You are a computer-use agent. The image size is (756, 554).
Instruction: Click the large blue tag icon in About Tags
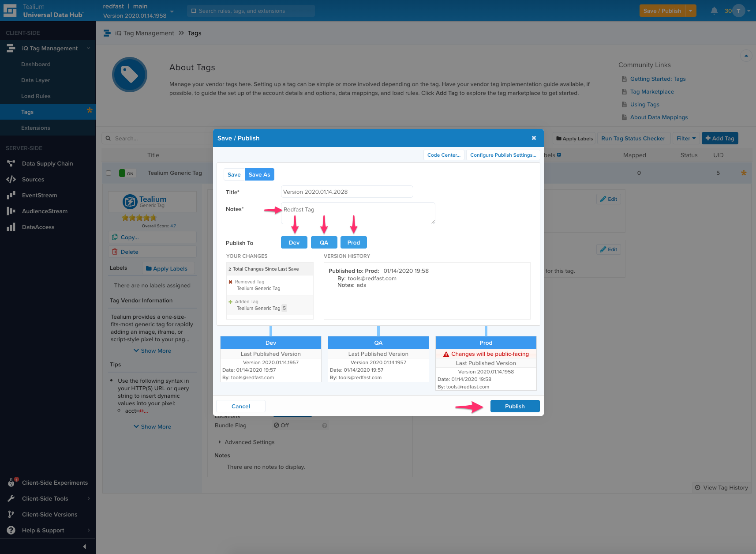pyautogui.click(x=130, y=75)
